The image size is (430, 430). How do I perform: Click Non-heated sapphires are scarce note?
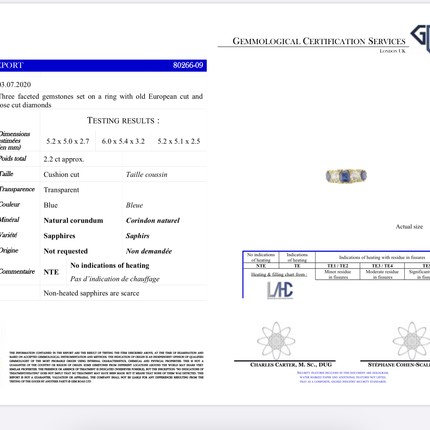tap(91, 293)
